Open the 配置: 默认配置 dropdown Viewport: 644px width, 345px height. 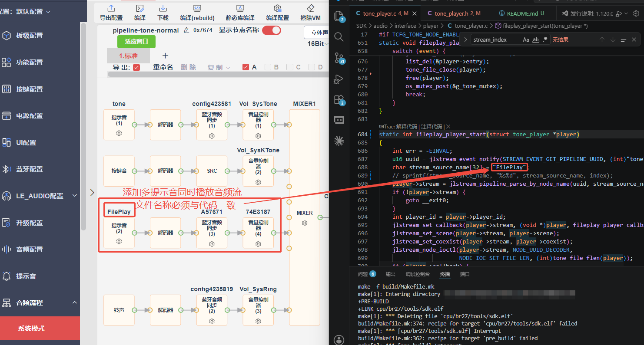[x=25, y=12]
